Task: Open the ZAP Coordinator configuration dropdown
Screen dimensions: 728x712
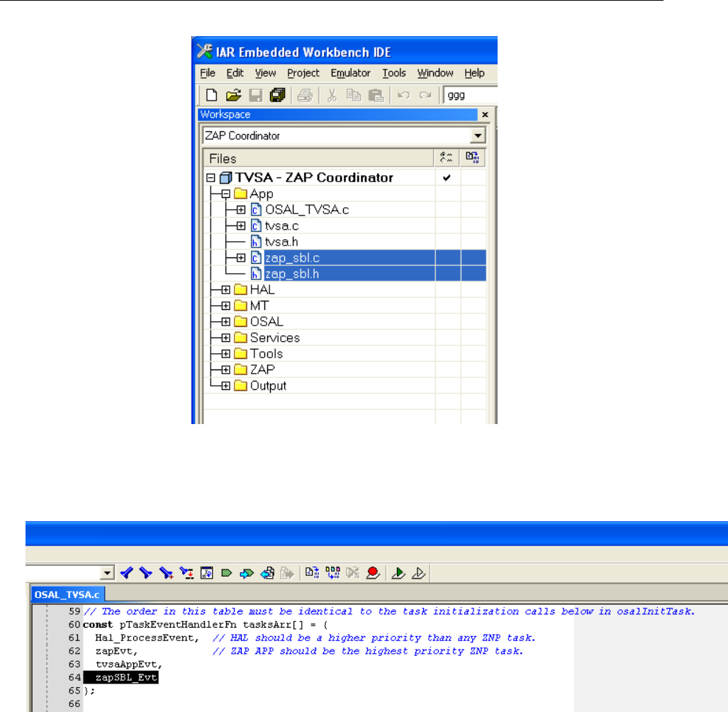Action: pos(477,135)
